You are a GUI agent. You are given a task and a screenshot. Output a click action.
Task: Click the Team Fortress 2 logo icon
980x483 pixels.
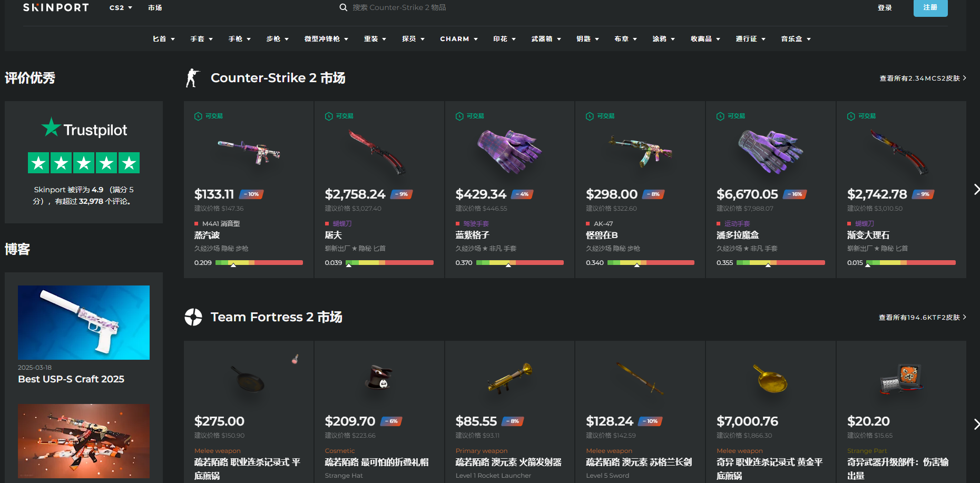[193, 317]
